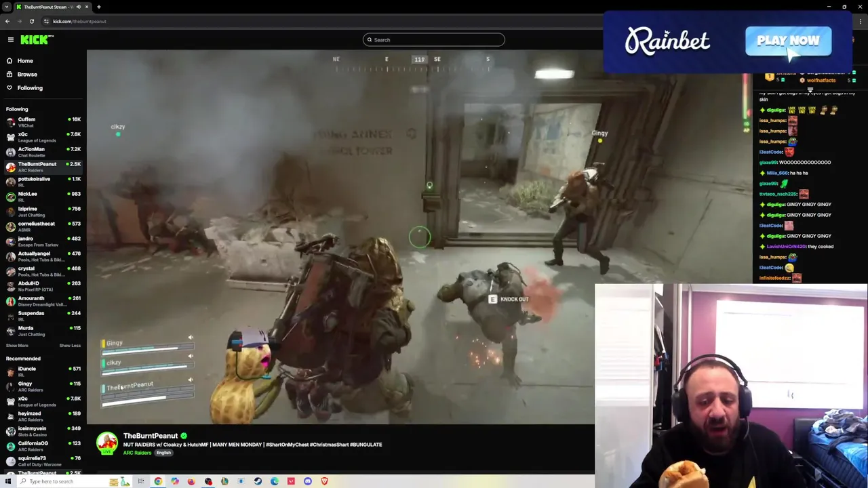
Task: Open Suspendas channel avatar
Action: 10,316
